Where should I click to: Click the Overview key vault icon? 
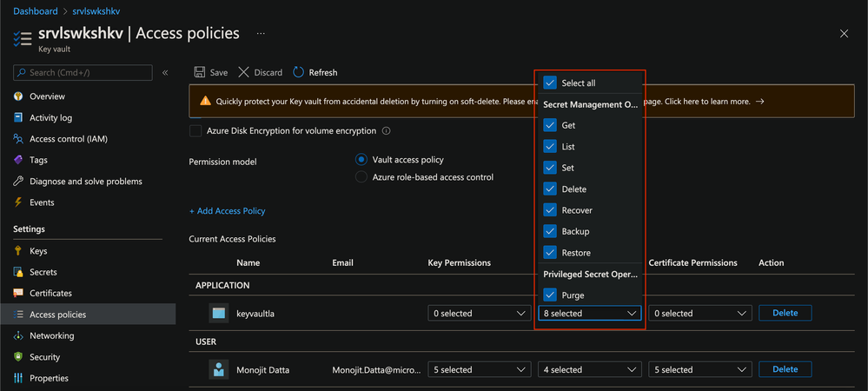pyautogui.click(x=18, y=96)
